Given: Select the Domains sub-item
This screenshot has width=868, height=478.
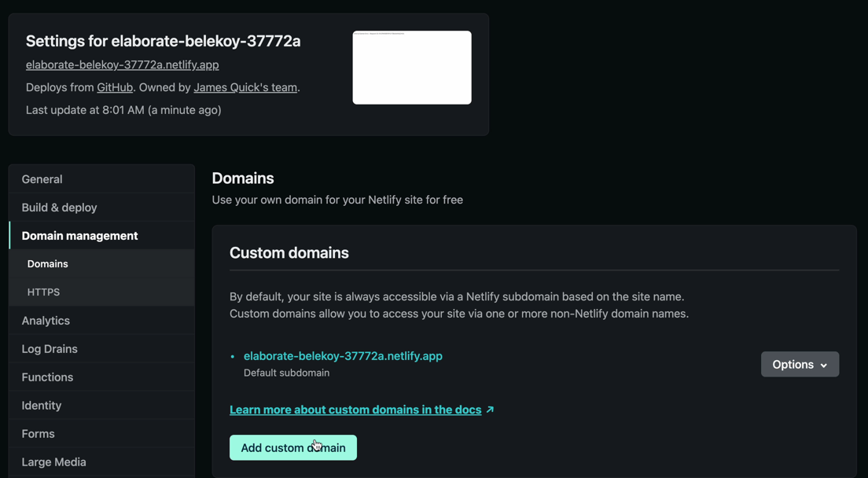Looking at the screenshot, I should coord(102,264).
